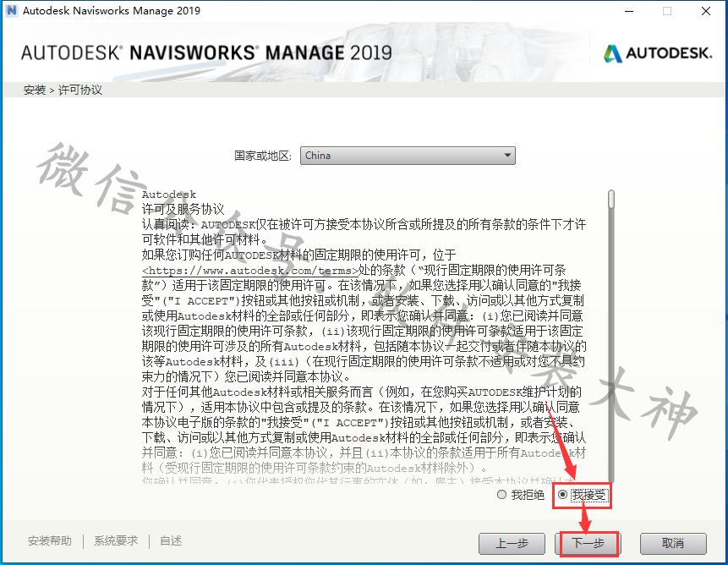The width and height of the screenshot is (728, 565).
Task: Click the autodesk.com/terms hyperlink in the agreement
Action: (x=250, y=271)
